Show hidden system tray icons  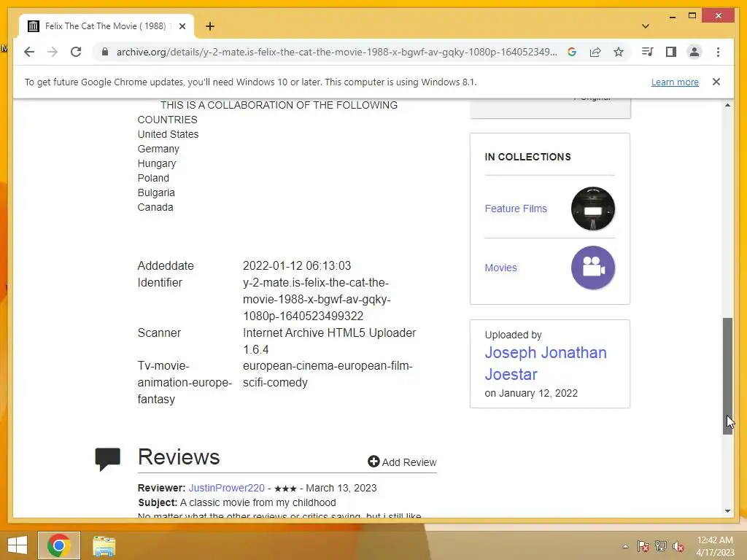point(625,546)
